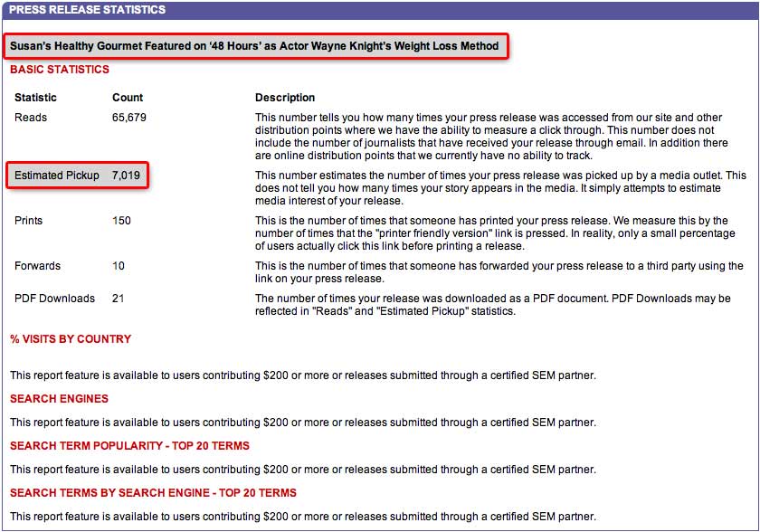
Task: Select the Prints statistic label
Action: click(29, 221)
